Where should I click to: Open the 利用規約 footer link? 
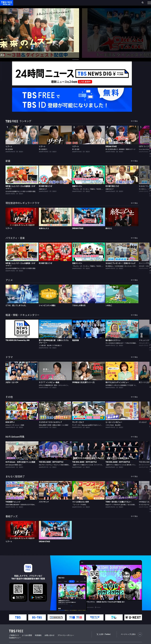38,635
